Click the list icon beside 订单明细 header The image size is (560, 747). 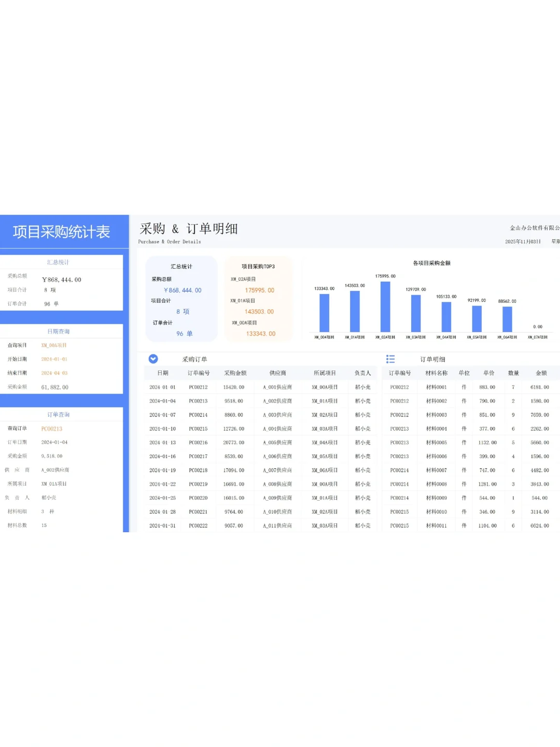(390, 358)
